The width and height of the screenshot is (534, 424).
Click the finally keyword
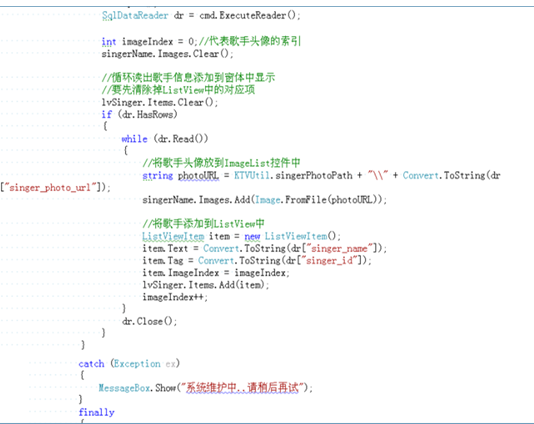coord(96,412)
